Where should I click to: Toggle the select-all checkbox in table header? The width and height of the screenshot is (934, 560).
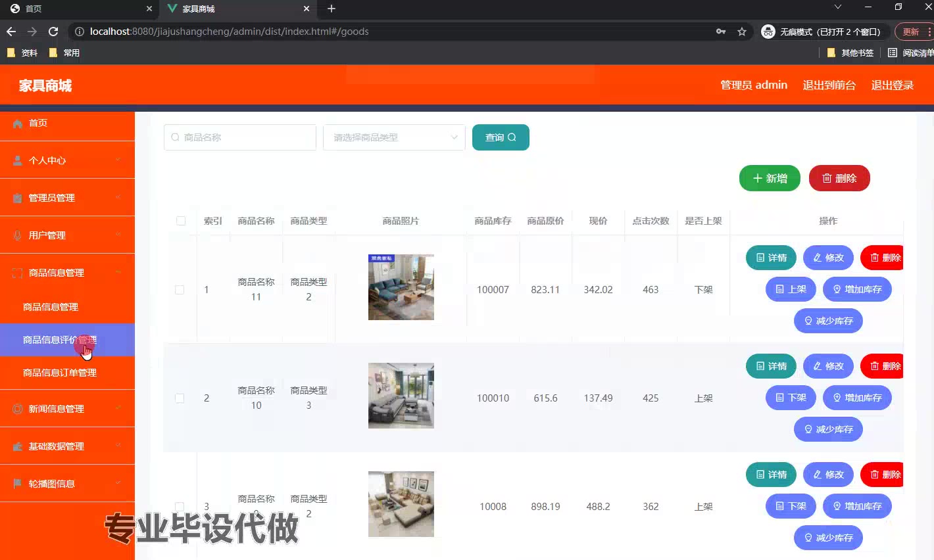[181, 221]
